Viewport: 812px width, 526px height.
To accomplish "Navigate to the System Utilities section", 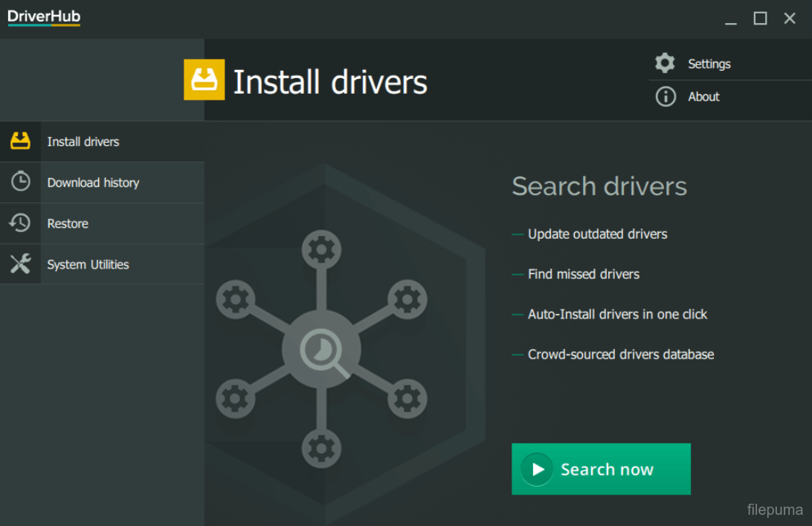I will click(x=88, y=264).
